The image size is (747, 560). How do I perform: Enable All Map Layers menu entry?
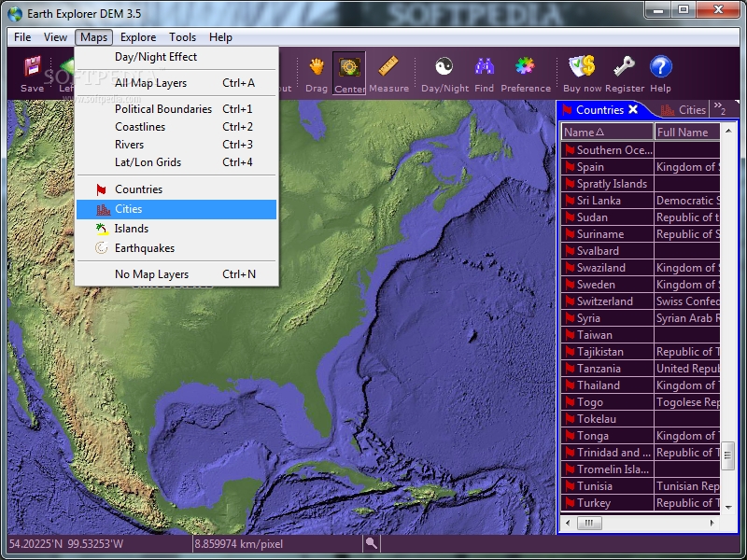click(176, 83)
